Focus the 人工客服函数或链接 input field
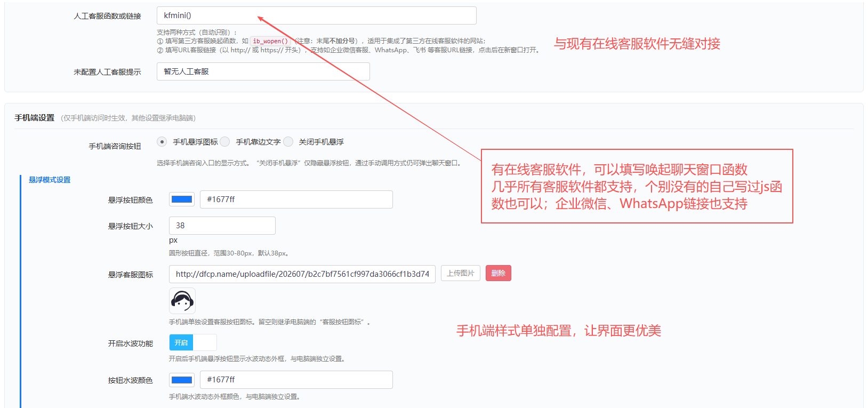 [x=317, y=15]
